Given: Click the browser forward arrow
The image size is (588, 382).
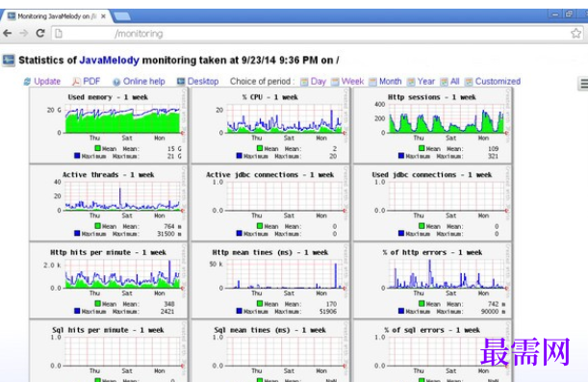Looking at the screenshot, I should coord(24,34).
